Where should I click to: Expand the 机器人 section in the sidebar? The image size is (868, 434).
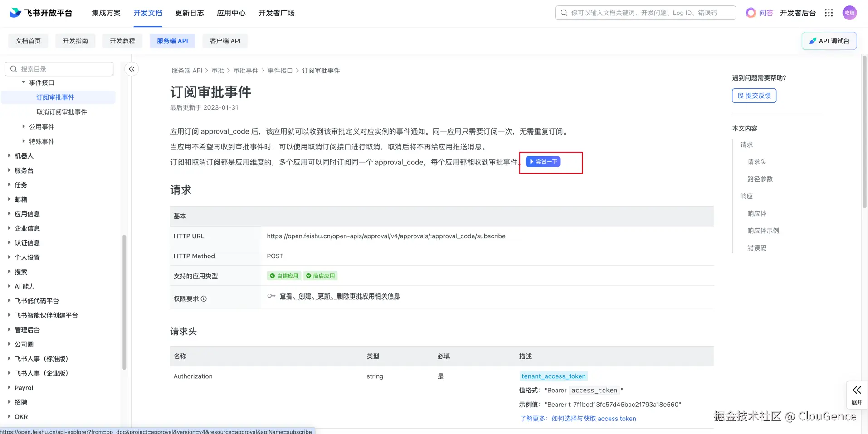[9, 155]
